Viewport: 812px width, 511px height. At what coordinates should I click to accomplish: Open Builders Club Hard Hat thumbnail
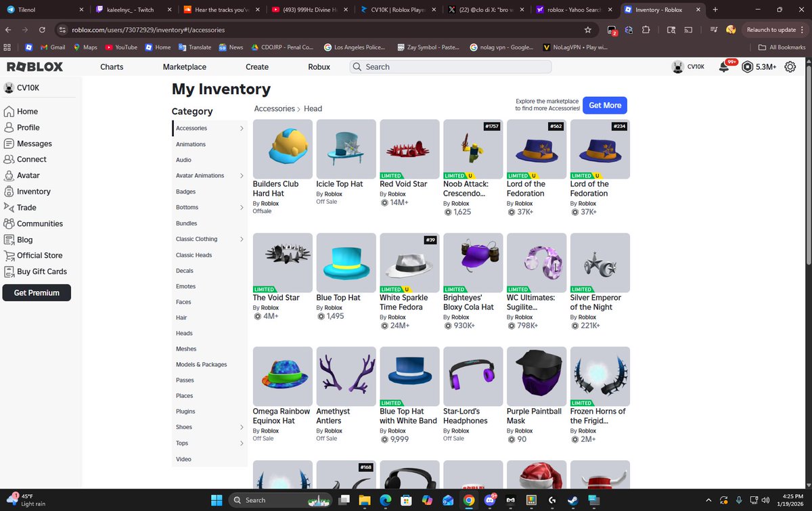pyautogui.click(x=283, y=150)
